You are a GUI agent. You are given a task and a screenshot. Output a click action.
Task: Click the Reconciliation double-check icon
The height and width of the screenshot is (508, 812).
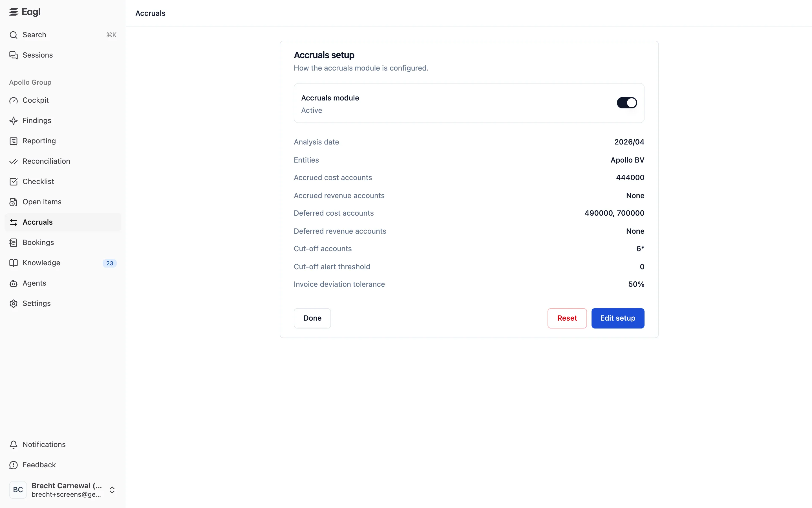tap(14, 161)
